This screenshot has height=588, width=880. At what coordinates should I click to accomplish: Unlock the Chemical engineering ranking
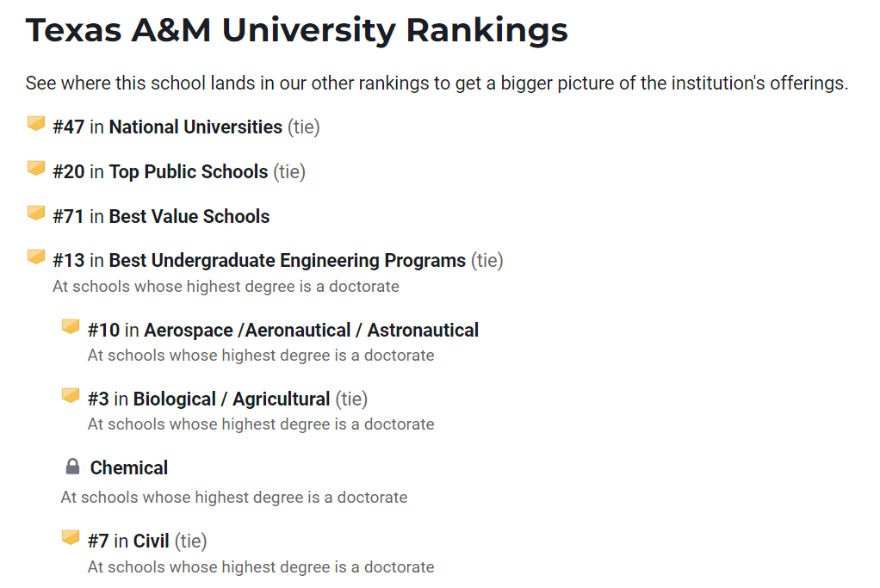[x=129, y=468]
